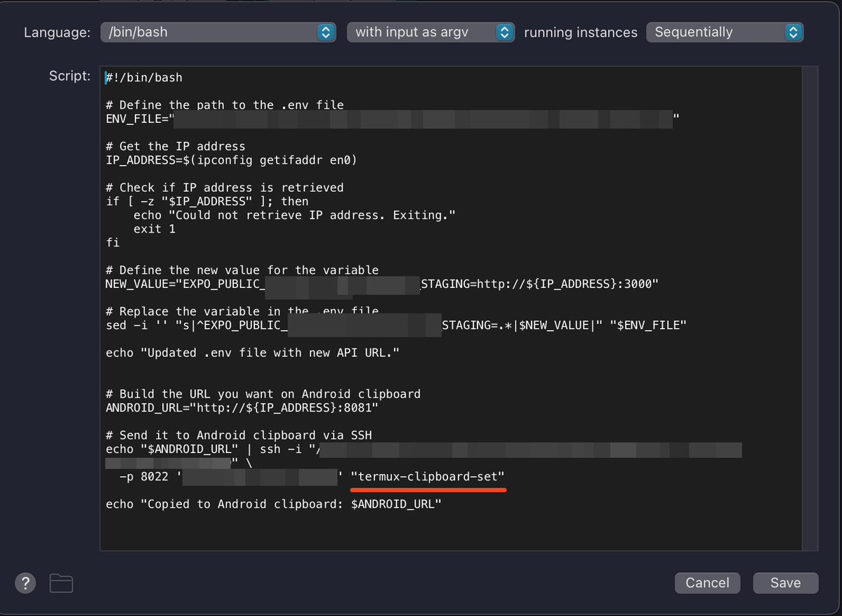Click the comment '# Define the path to the .env file'
Screen dimensions: 842x616
tap(225, 105)
